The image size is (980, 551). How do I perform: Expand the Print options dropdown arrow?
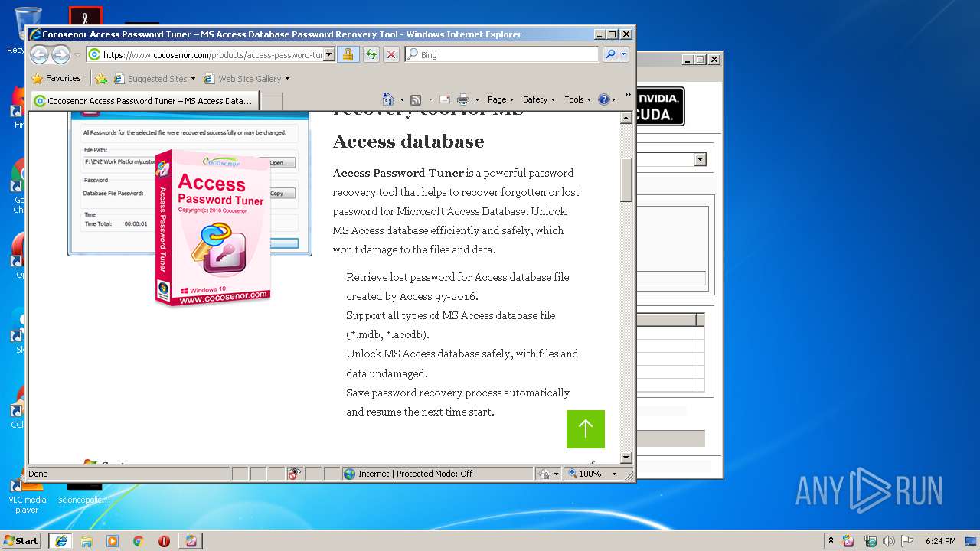(x=477, y=99)
